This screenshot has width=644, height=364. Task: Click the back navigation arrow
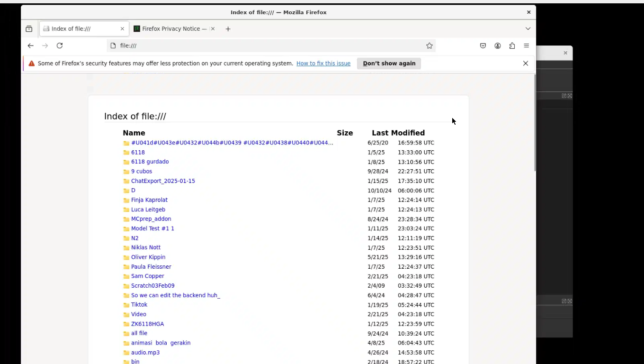30,45
